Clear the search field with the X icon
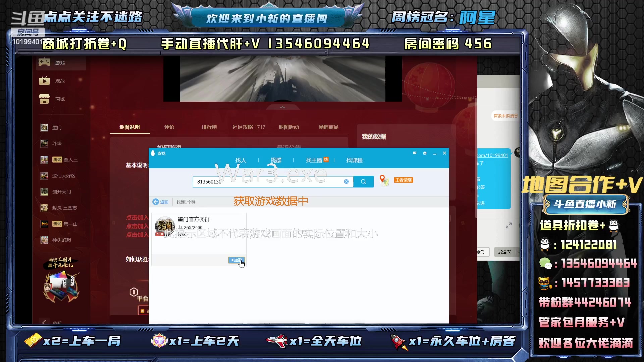Screen dimensions: 644x362 tap(346, 182)
